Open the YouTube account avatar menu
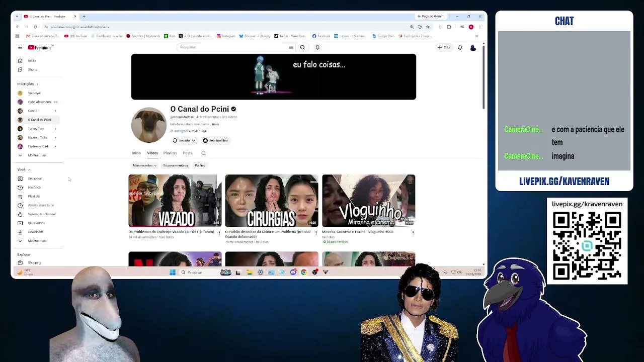 [x=473, y=47]
